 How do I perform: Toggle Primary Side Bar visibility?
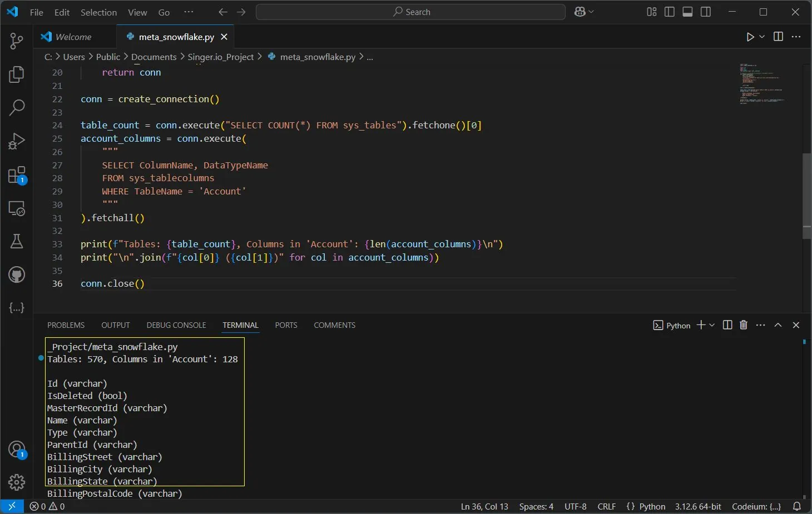(x=670, y=12)
